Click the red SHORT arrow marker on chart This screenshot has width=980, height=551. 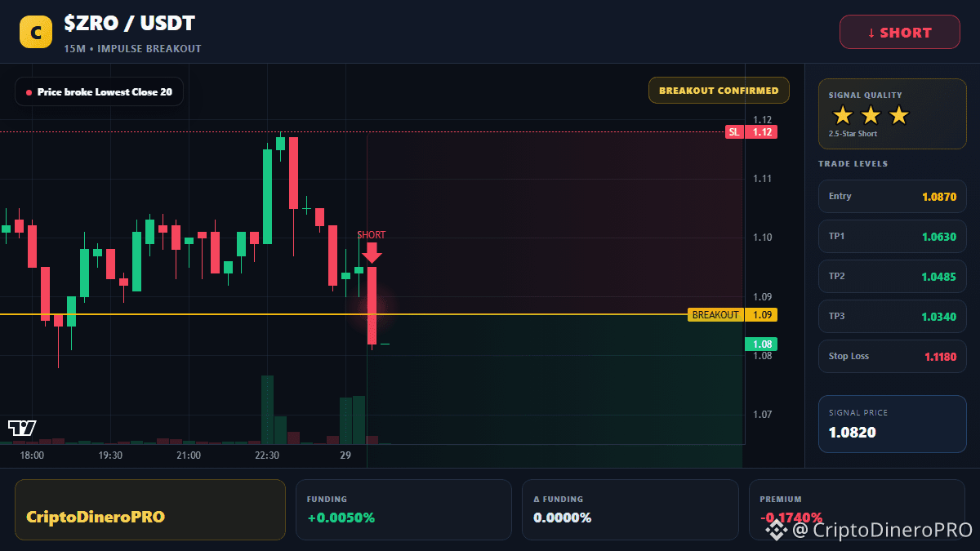point(372,252)
